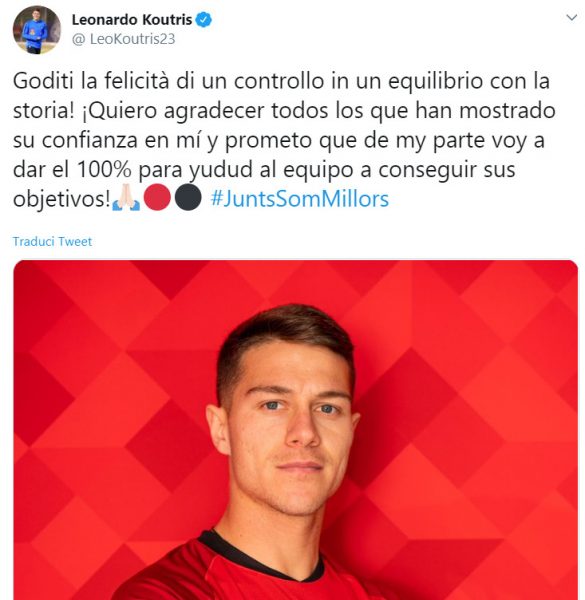Open Leonardo Koutris display name link
The width and height of the screenshot is (585, 600).
tap(132, 20)
